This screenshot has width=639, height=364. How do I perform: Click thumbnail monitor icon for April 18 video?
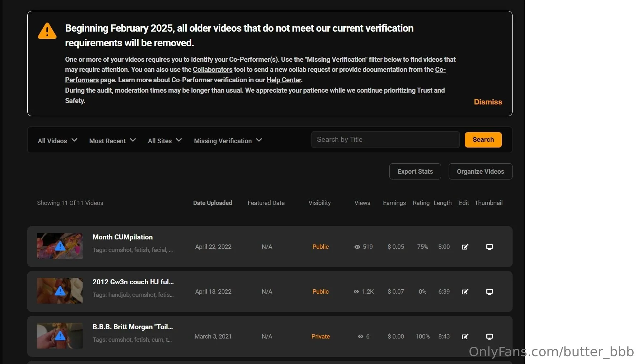[489, 292]
